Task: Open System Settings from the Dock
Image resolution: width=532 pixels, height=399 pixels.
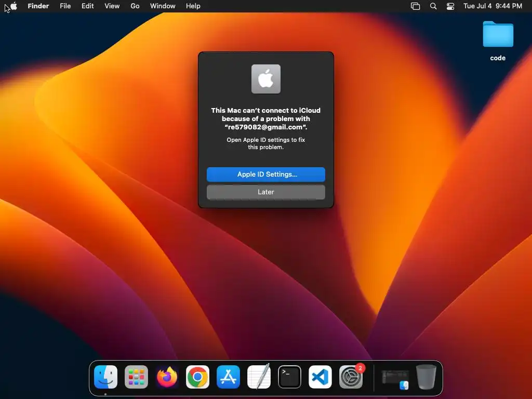Action: click(351, 377)
